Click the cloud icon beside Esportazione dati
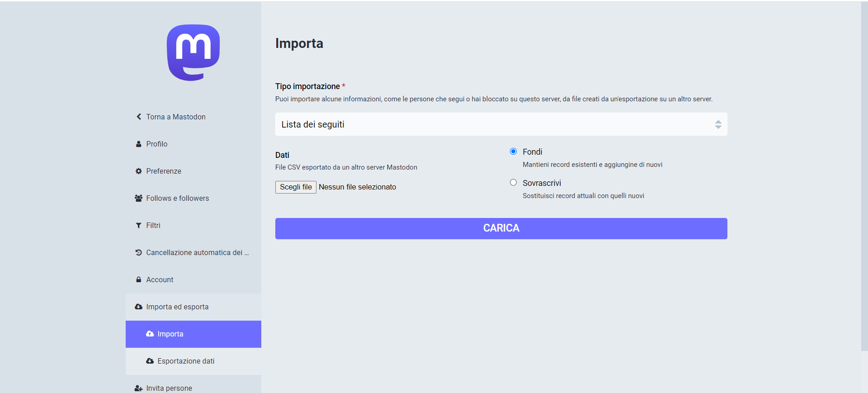868x393 pixels. (x=150, y=361)
